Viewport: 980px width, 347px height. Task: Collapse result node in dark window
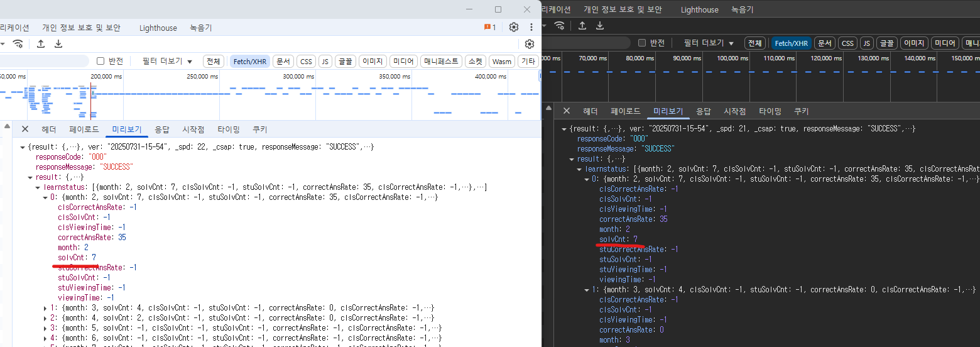coord(572,159)
